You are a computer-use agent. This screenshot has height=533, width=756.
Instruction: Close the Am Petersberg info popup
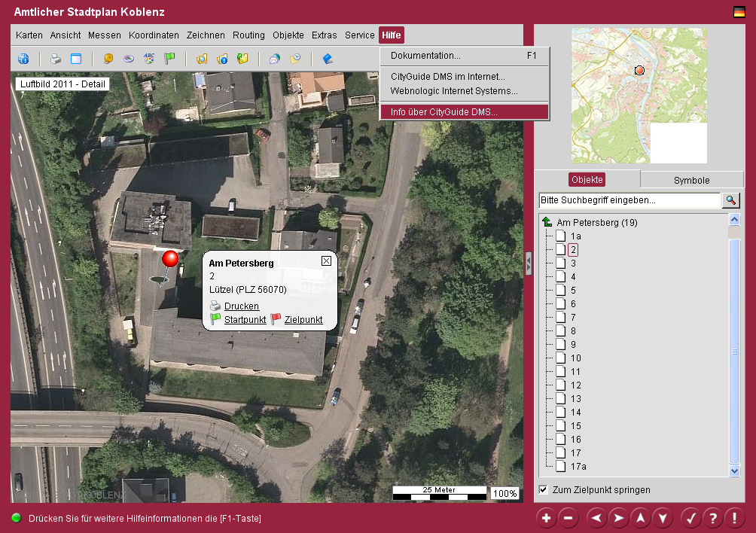point(326,261)
